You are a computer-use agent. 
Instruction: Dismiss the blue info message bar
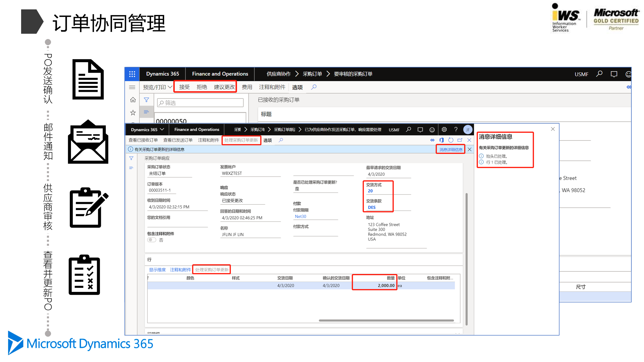click(470, 149)
